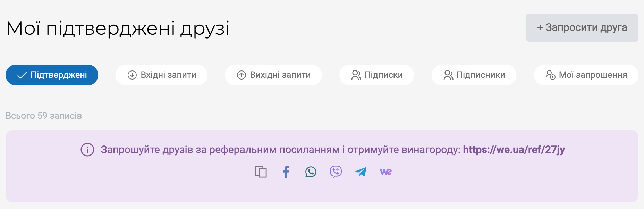Viewport: 644px width, 209px height.
Task: Copy the referral link with the copy icon
Action: tap(261, 172)
